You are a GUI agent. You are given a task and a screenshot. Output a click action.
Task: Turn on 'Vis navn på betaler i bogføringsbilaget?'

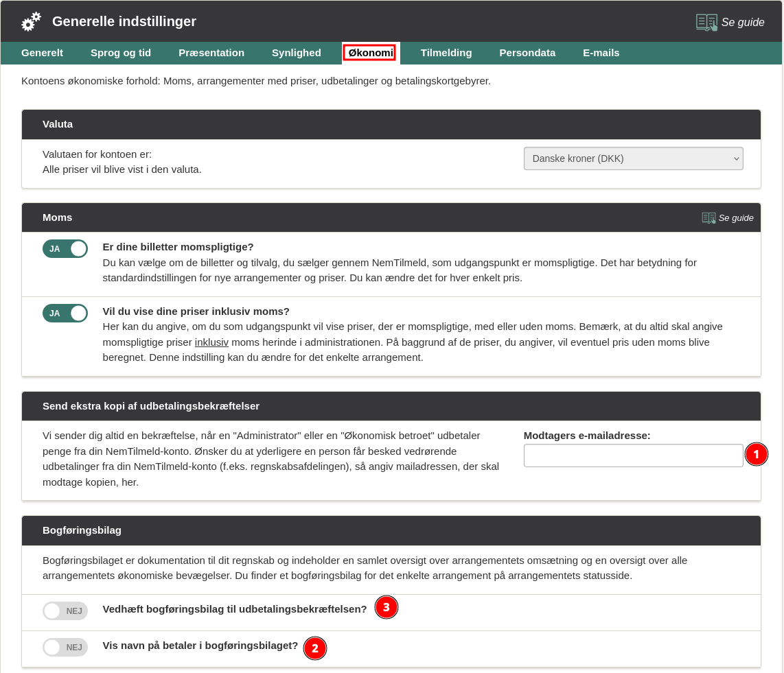[65, 647]
